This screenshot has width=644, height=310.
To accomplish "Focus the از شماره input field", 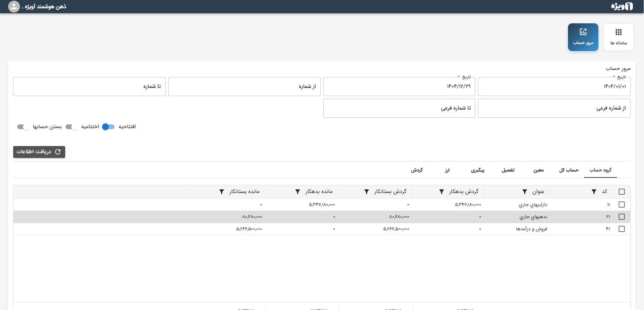I will 244,87.
